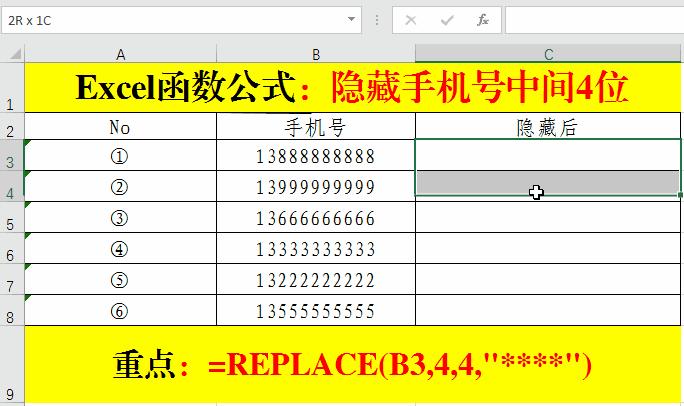Expand the Name Box dropdown arrow
This screenshot has width=684, height=406.
pyautogui.click(x=351, y=19)
